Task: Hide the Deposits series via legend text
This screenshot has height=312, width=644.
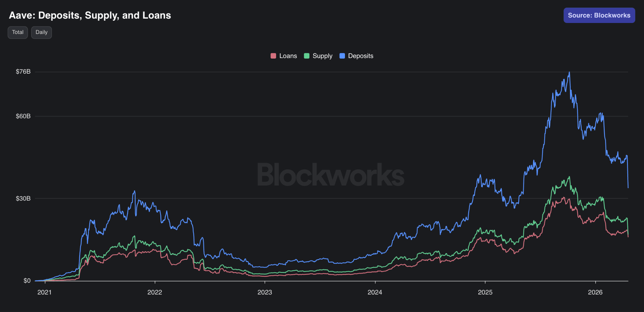Action: tap(360, 56)
